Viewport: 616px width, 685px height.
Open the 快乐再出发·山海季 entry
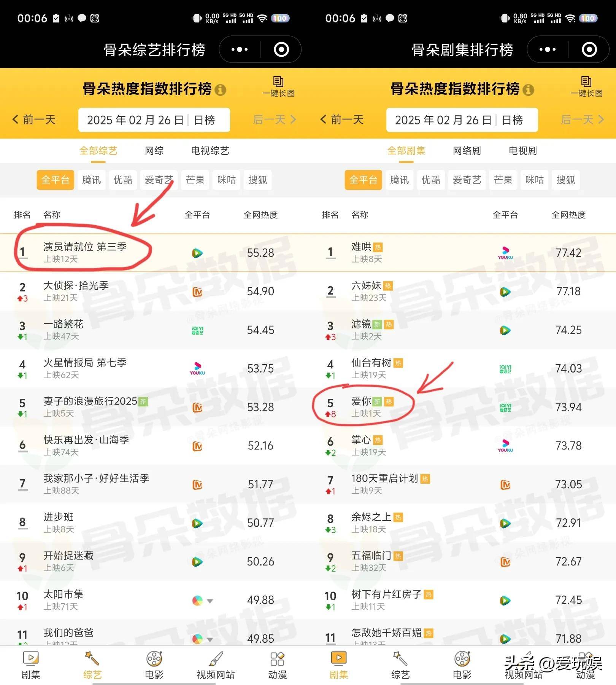tap(154, 446)
